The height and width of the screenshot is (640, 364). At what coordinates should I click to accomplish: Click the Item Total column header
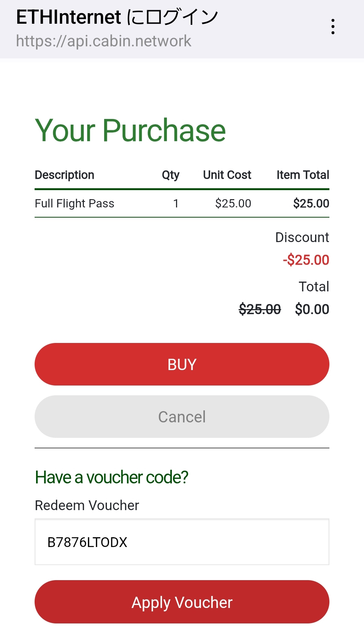303,175
